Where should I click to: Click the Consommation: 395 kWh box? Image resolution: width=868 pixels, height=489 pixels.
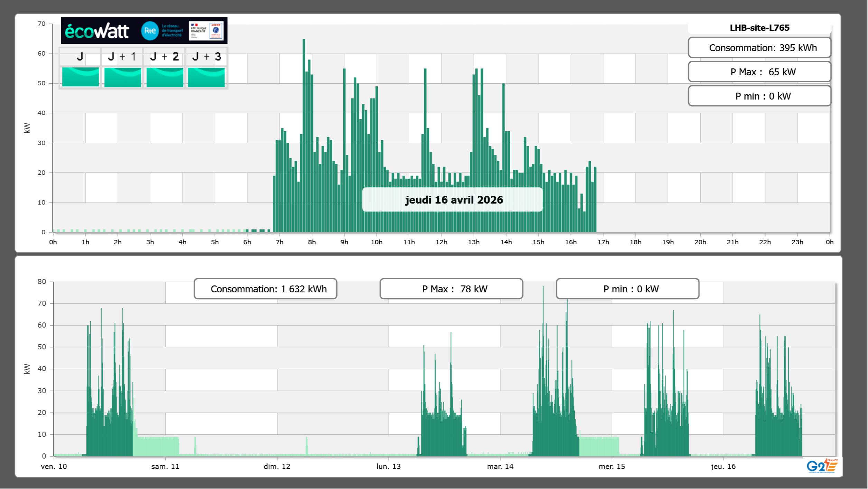tap(759, 48)
